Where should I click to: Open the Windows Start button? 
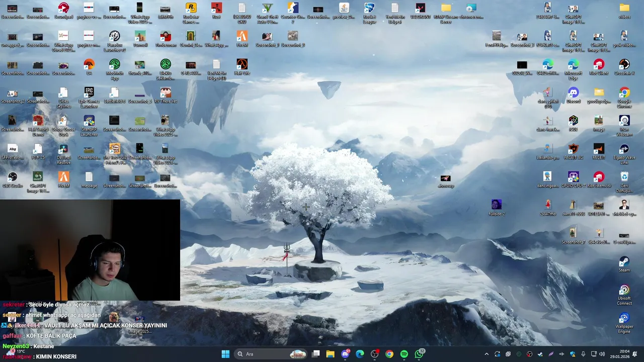click(225, 354)
